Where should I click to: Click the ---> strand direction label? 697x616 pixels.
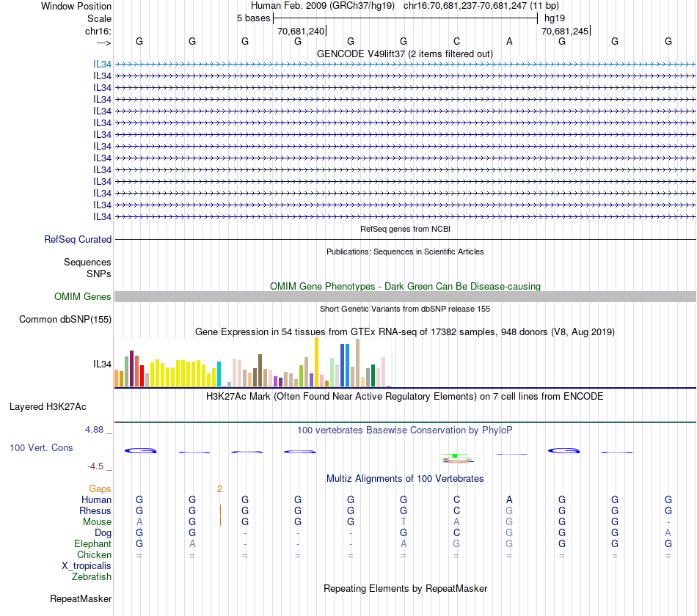104,43
